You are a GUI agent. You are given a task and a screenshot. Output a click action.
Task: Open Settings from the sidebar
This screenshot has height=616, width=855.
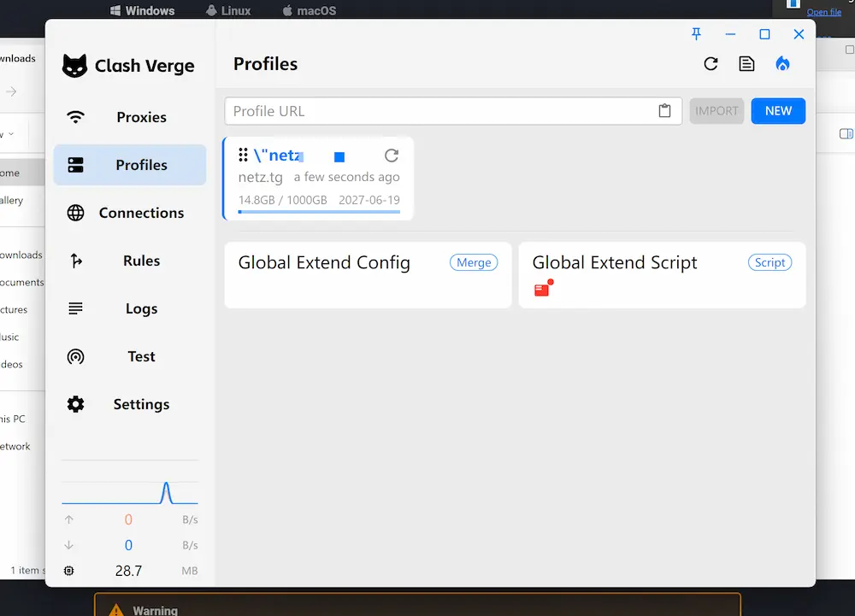tap(130, 405)
